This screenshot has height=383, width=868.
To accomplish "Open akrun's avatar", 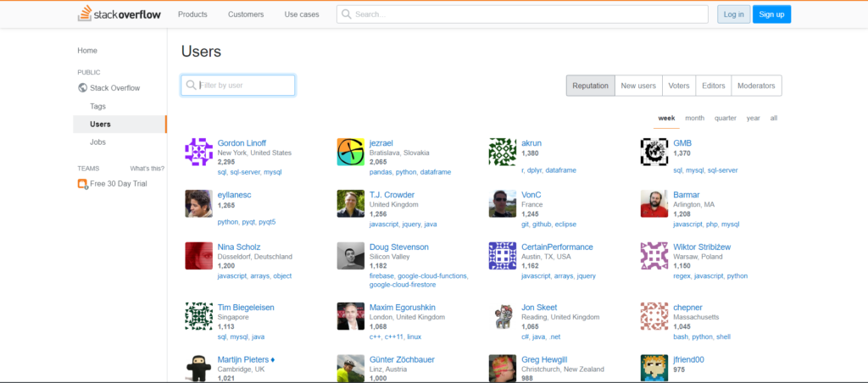I will (x=503, y=153).
